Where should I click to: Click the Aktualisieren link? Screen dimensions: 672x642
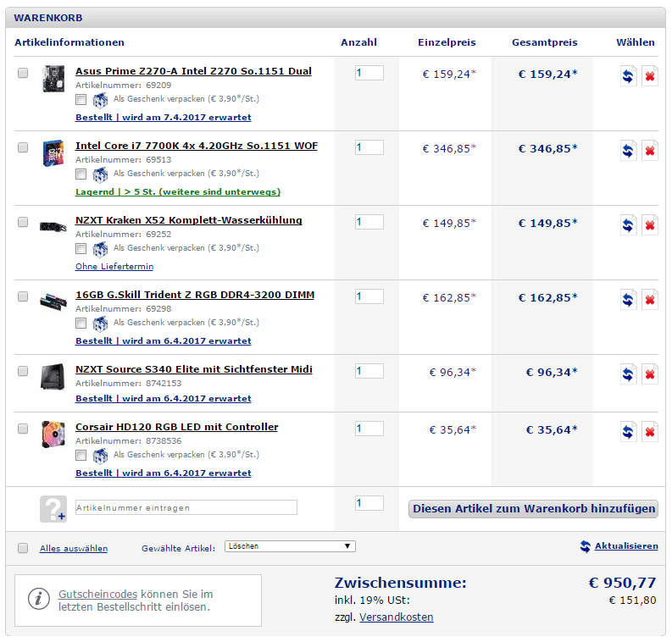(625, 546)
